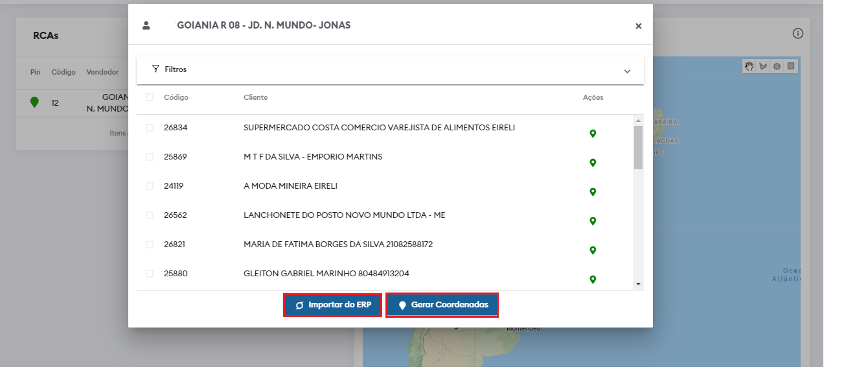The height and width of the screenshot is (382, 868).
Task: Expand the Filtros panel chevron
Action: (627, 71)
